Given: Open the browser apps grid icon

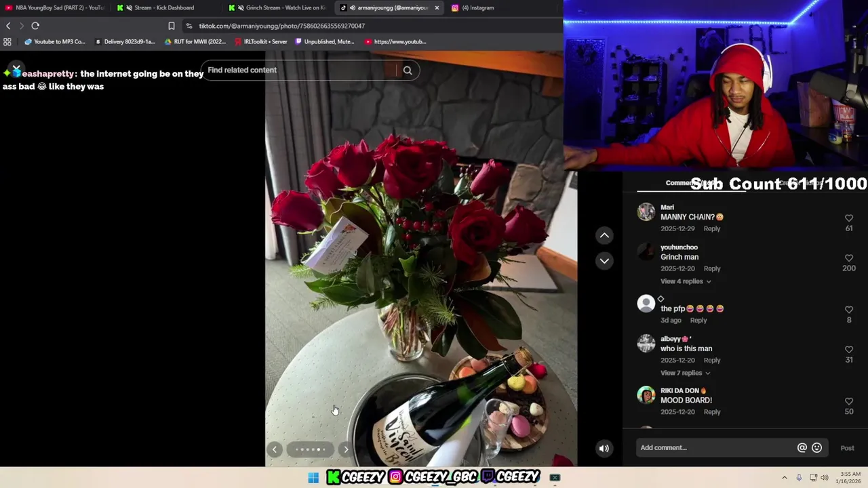Looking at the screenshot, I should [7, 41].
